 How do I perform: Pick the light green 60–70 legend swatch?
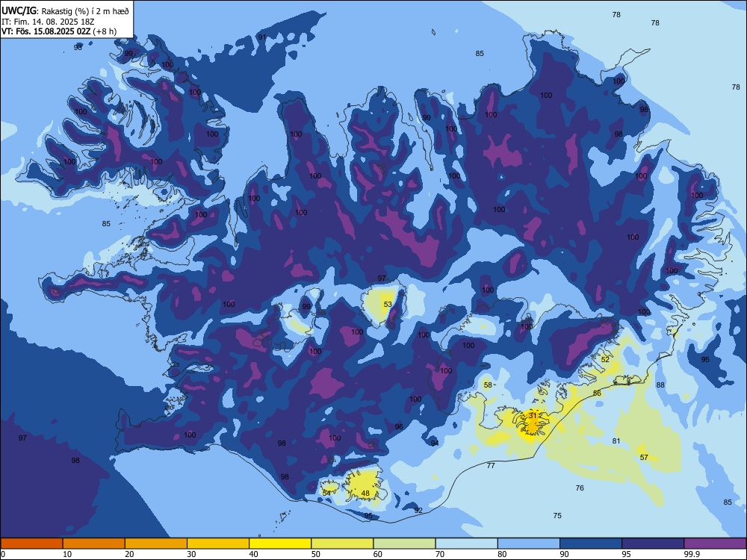(x=404, y=544)
